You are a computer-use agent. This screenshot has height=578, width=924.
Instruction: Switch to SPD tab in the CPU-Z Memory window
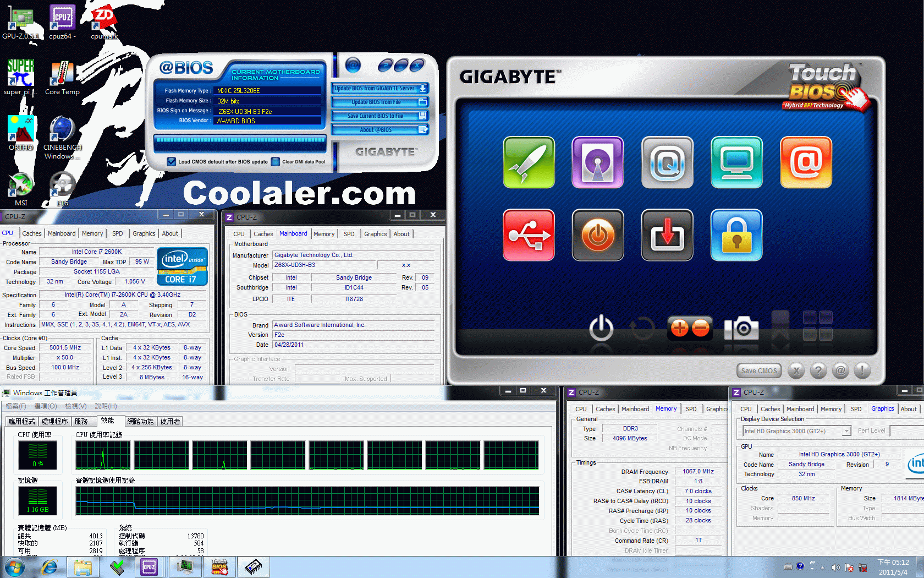point(691,409)
